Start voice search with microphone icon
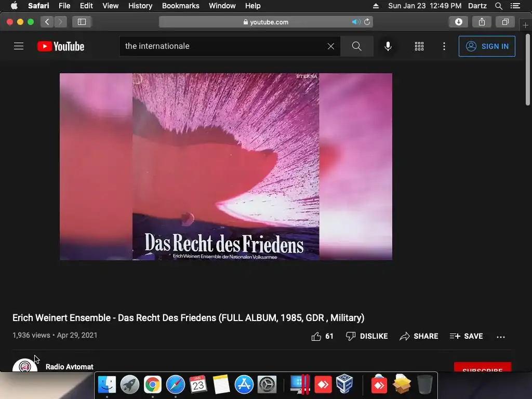This screenshot has height=399, width=532. 388,46
